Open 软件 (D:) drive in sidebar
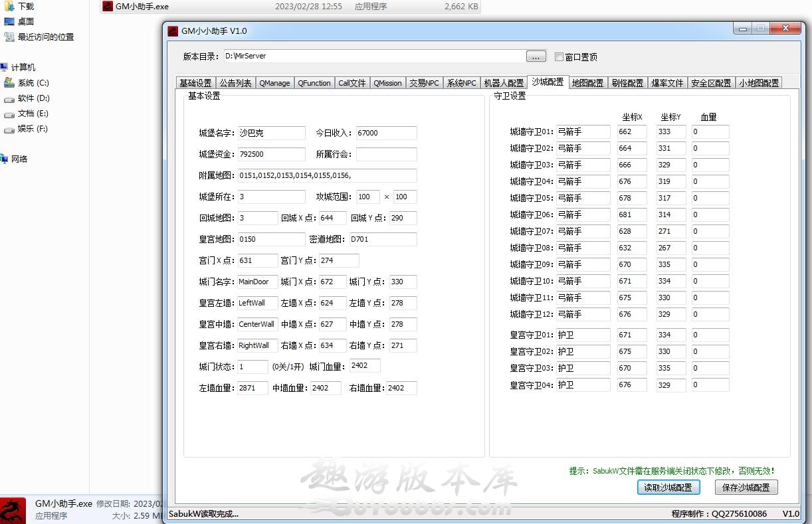This screenshot has height=524, width=812. click(9, 98)
